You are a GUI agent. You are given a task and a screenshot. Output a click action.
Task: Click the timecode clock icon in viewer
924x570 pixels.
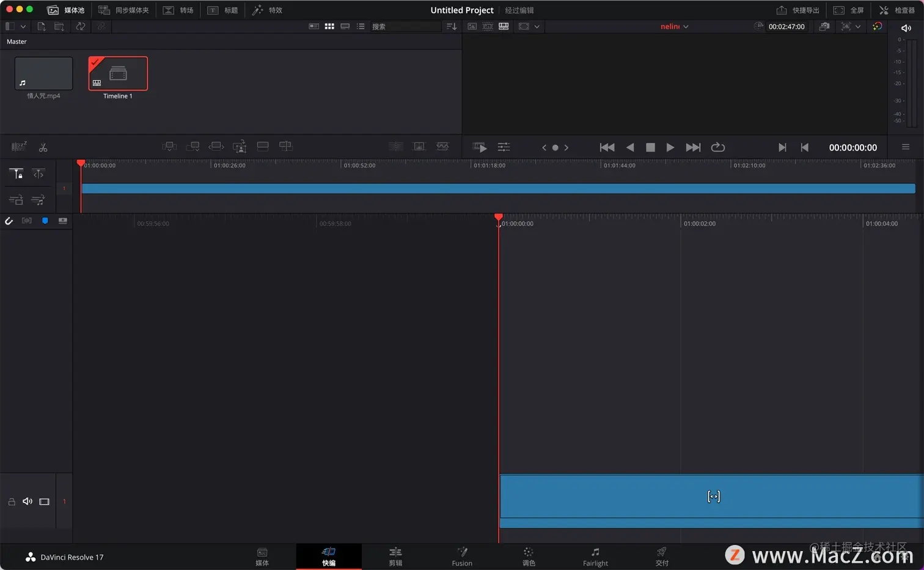tap(758, 26)
